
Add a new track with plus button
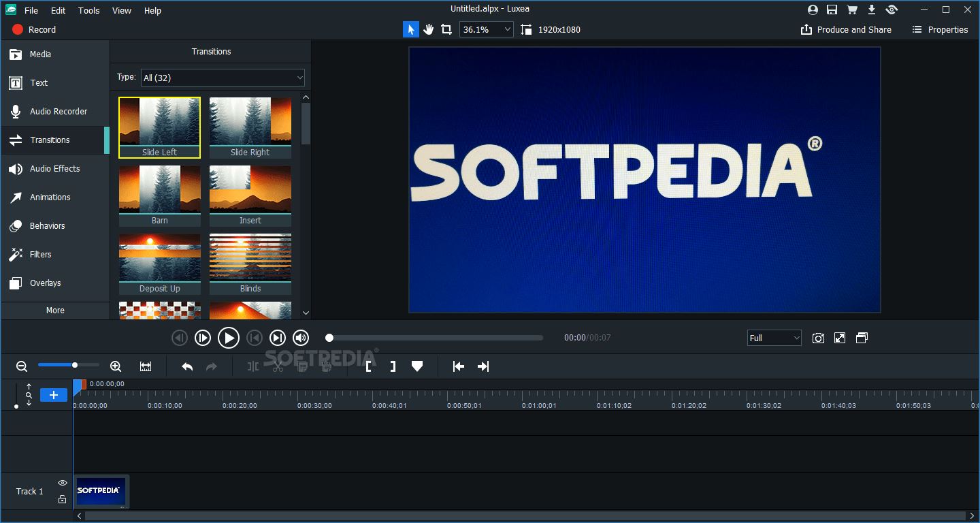click(x=54, y=395)
